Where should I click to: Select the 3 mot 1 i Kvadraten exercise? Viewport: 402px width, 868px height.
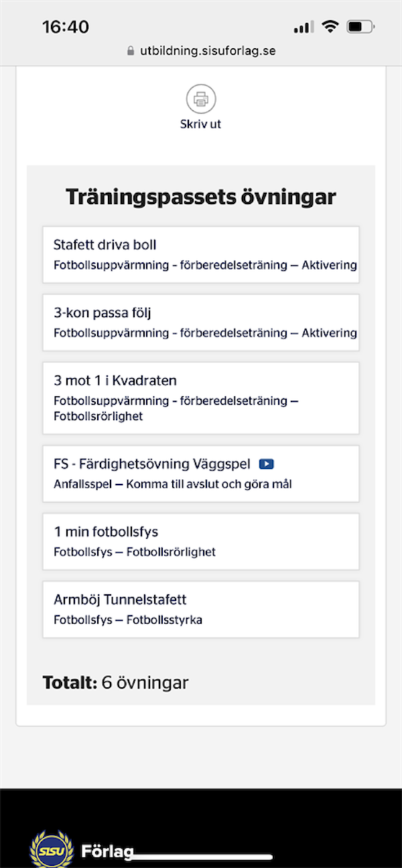(201, 398)
